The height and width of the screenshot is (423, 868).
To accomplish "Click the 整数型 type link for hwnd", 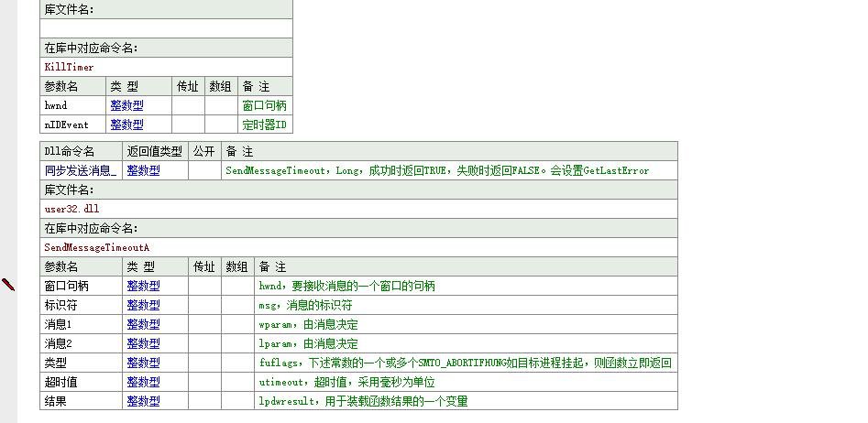I will point(126,105).
